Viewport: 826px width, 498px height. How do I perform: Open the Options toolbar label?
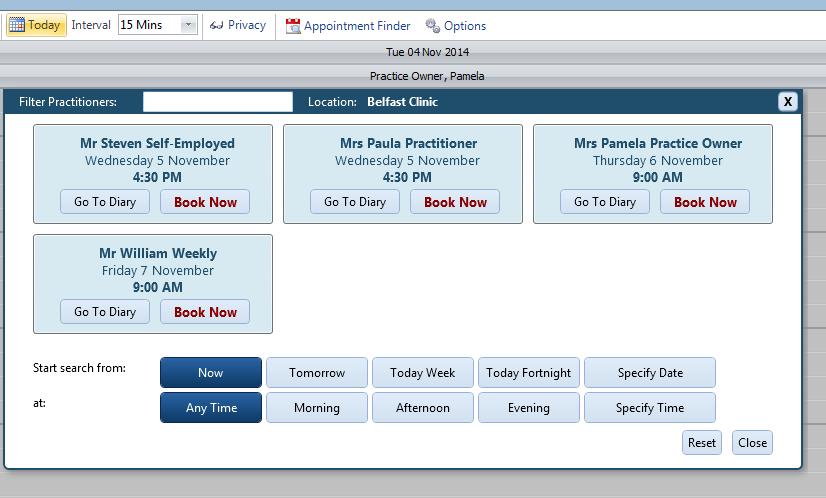pyautogui.click(x=465, y=26)
